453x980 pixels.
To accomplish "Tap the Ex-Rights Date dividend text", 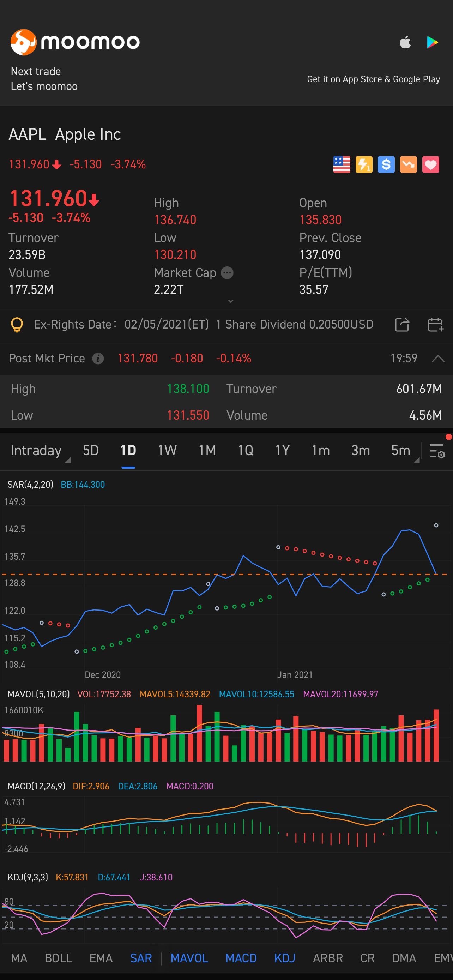I will pyautogui.click(x=204, y=325).
